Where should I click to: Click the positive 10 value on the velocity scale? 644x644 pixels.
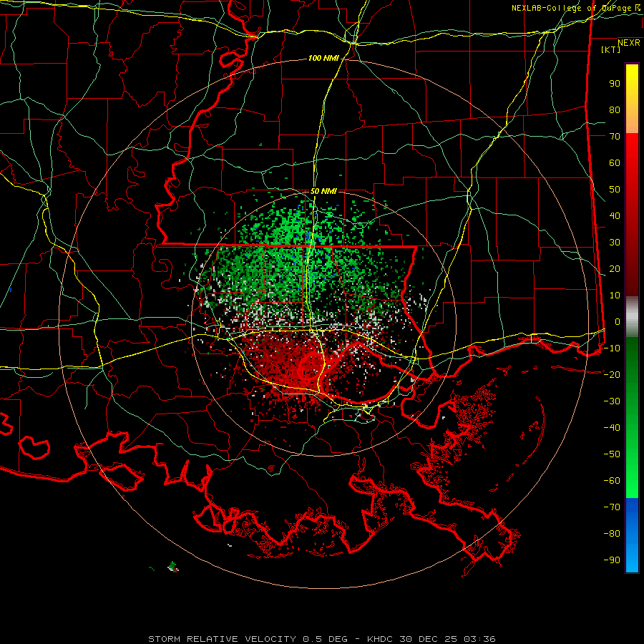point(615,296)
